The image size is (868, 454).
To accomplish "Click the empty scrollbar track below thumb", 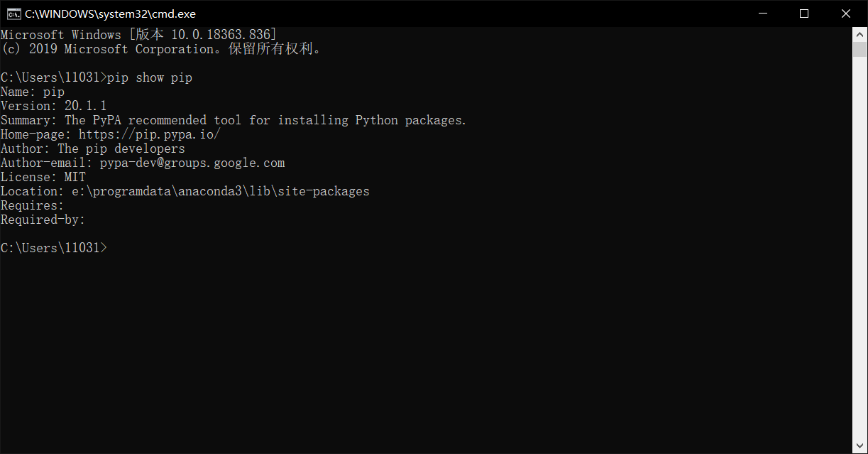I will click(x=859, y=249).
